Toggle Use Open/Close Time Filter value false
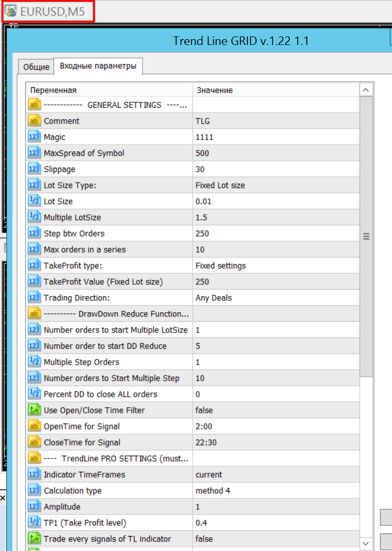 pyautogui.click(x=276, y=410)
